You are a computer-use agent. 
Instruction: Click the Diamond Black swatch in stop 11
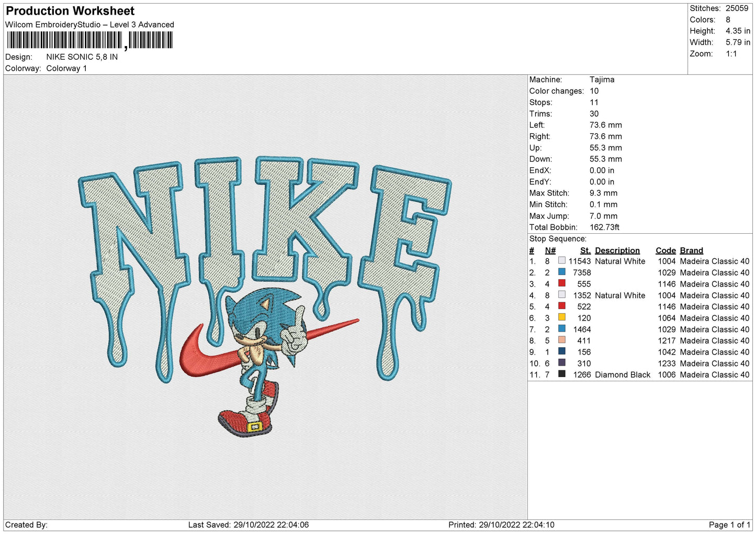click(561, 374)
